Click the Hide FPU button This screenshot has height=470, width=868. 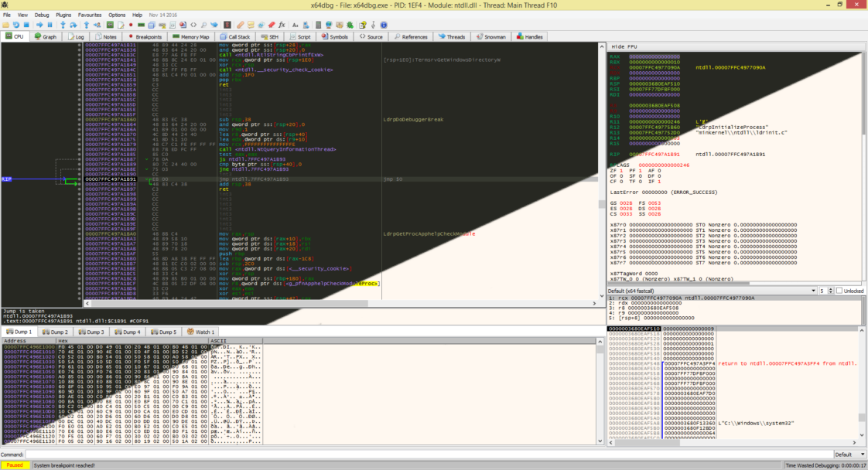(624, 45)
